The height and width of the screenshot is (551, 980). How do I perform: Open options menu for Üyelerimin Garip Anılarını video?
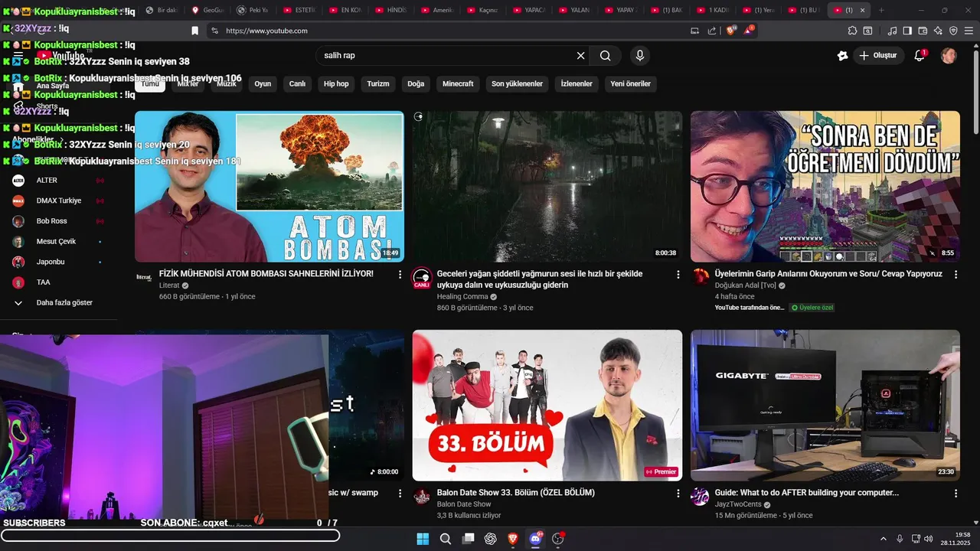[955, 274]
